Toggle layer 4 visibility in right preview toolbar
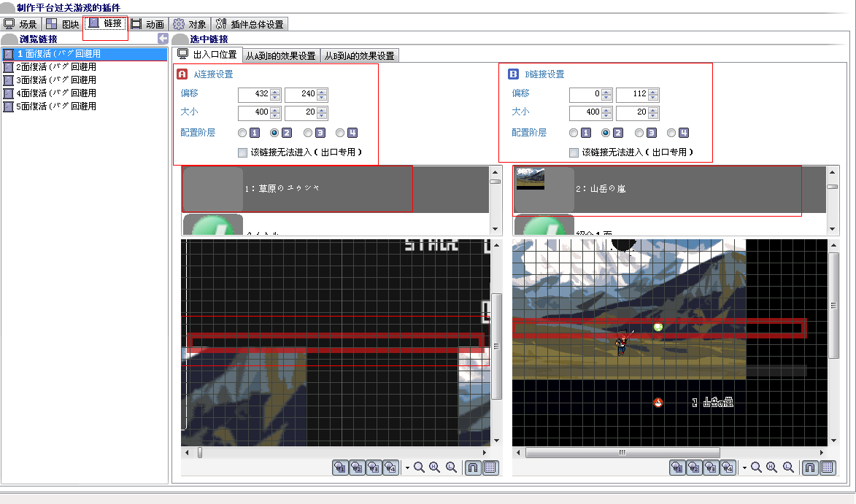The image size is (856, 504). click(728, 468)
